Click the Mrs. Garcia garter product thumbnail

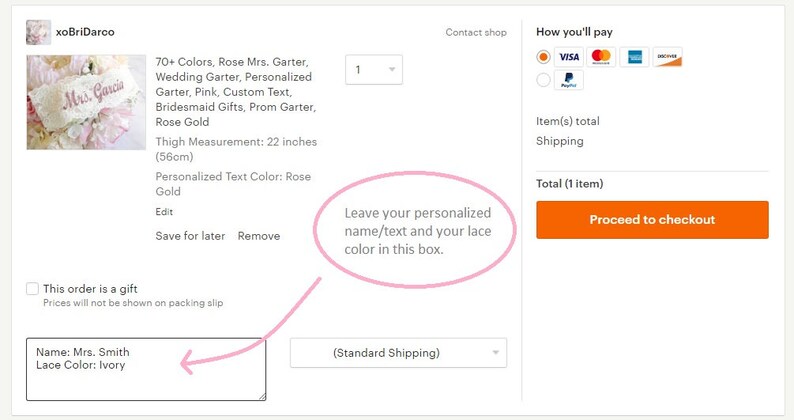pyautogui.click(x=86, y=102)
